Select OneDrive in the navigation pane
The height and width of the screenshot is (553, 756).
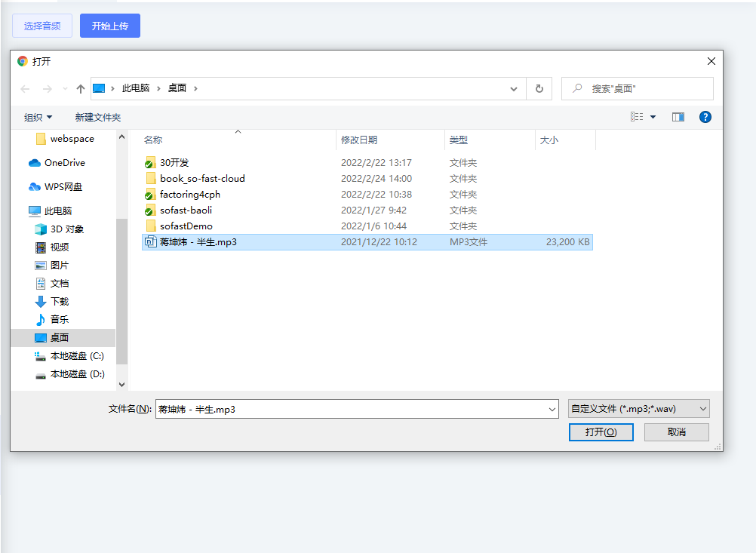tap(64, 163)
